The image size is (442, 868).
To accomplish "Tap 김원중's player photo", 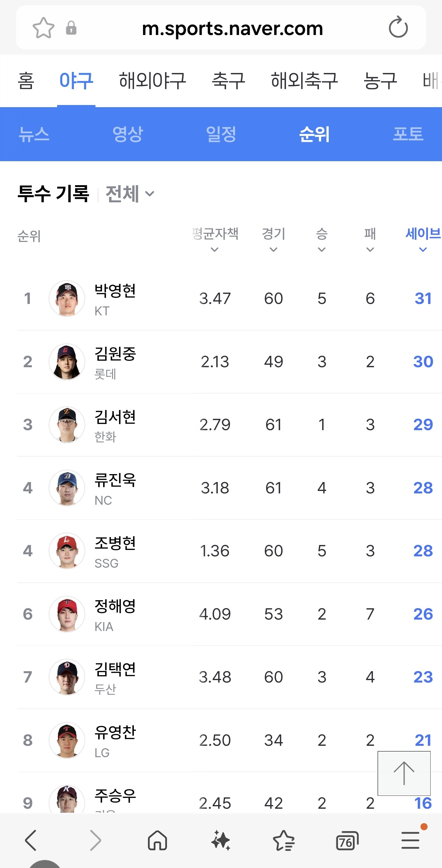I will 67,362.
